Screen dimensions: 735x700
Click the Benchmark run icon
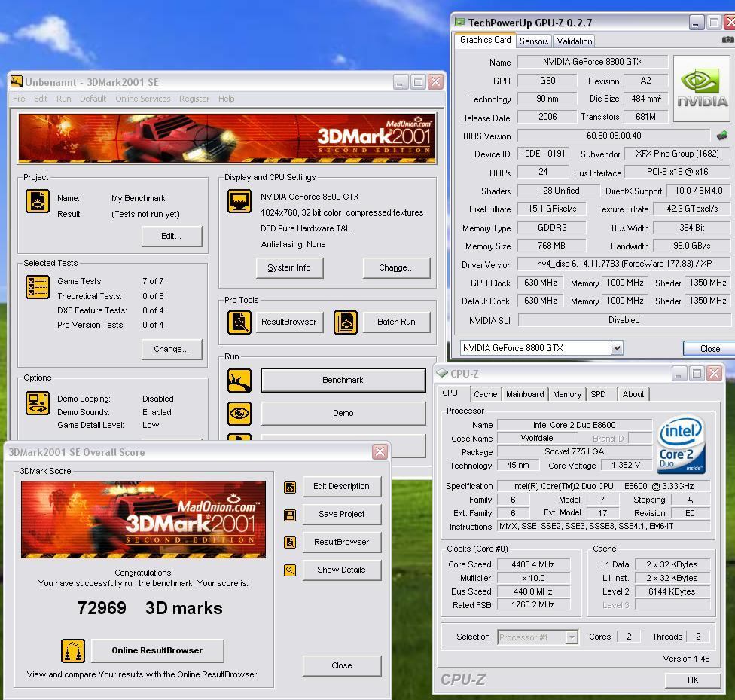coord(239,380)
